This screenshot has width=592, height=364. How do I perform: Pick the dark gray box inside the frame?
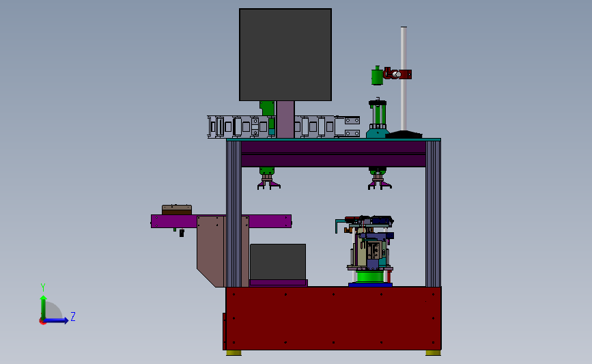click(278, 262)
